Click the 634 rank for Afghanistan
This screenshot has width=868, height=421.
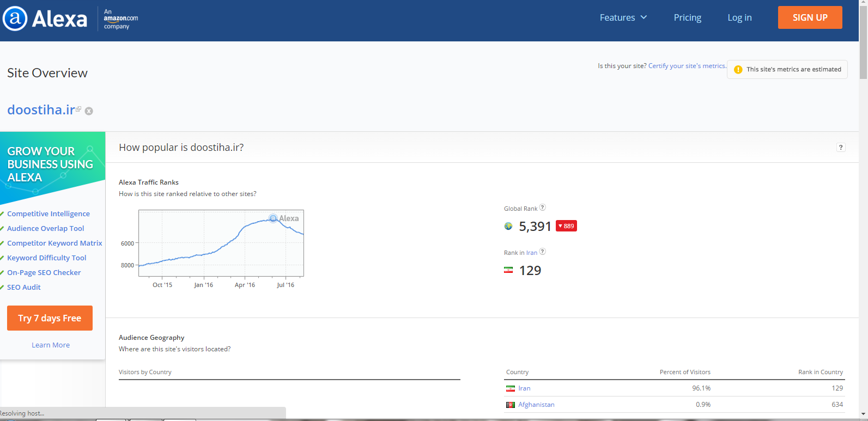point(837,405)
